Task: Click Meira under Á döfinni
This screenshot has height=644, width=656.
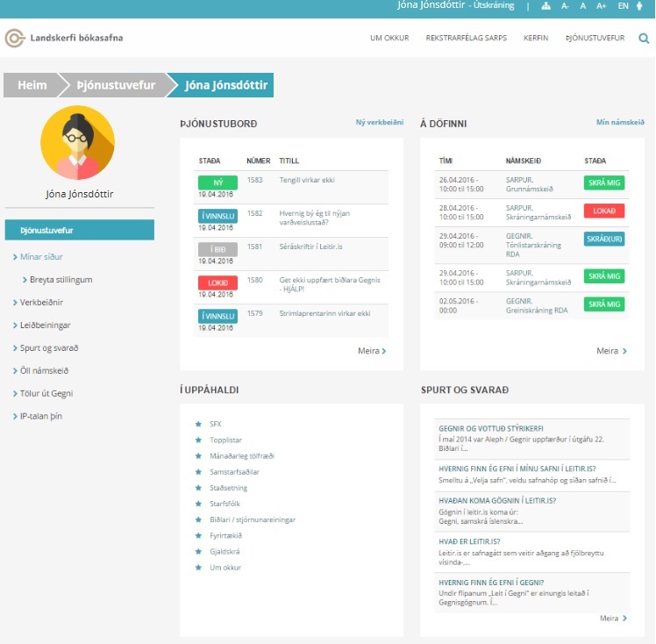Action: tap(611, 351)
